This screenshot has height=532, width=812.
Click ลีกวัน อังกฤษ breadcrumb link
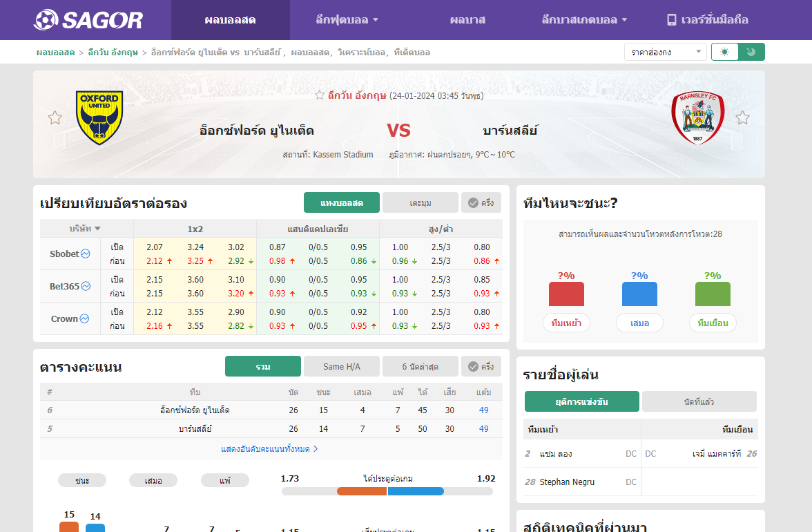coord(113,53)
